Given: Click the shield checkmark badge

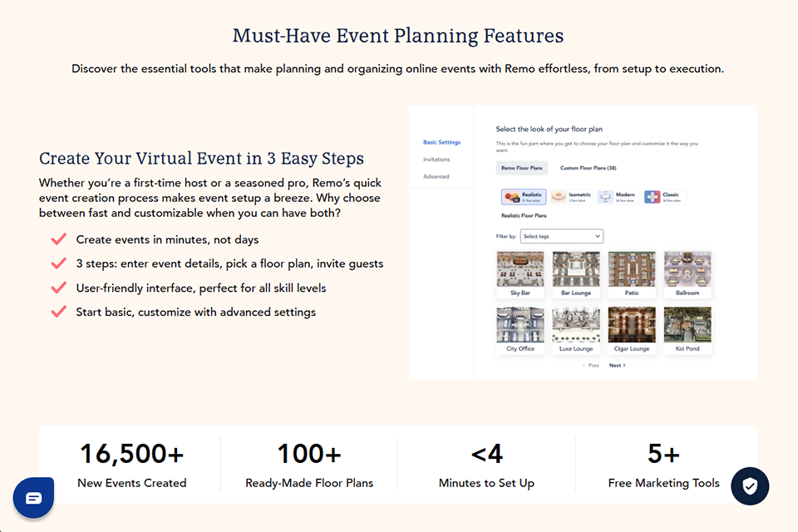Looking at the screenshot, I should point(750,486).
